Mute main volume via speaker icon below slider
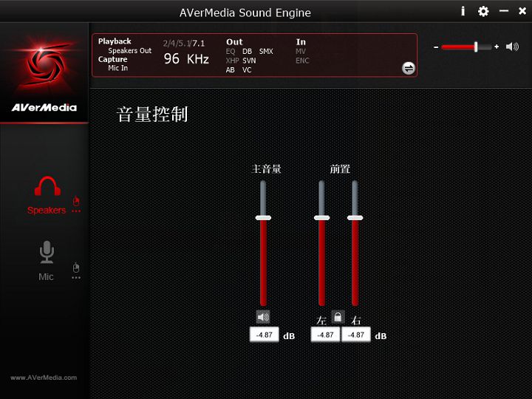The width and height of the screenshot is (532, 399). 263,317
